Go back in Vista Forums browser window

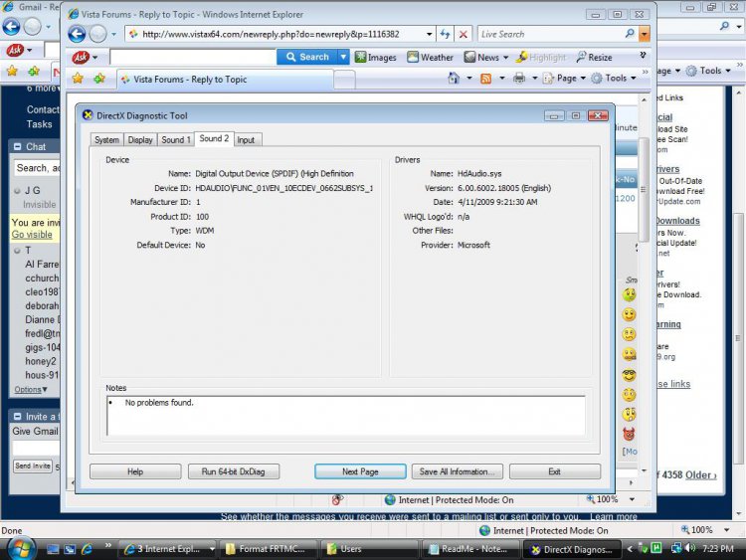[x=77, y=34]
